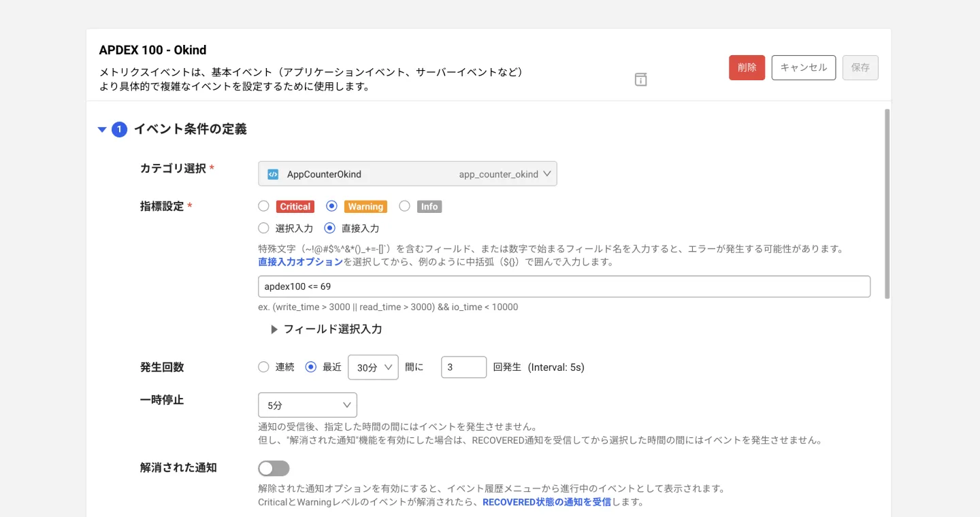Image resolution: width=980 pixels, height=517 pixels.
Task: Select the 連続 occurrence radio button
Action: pos(264,367)
